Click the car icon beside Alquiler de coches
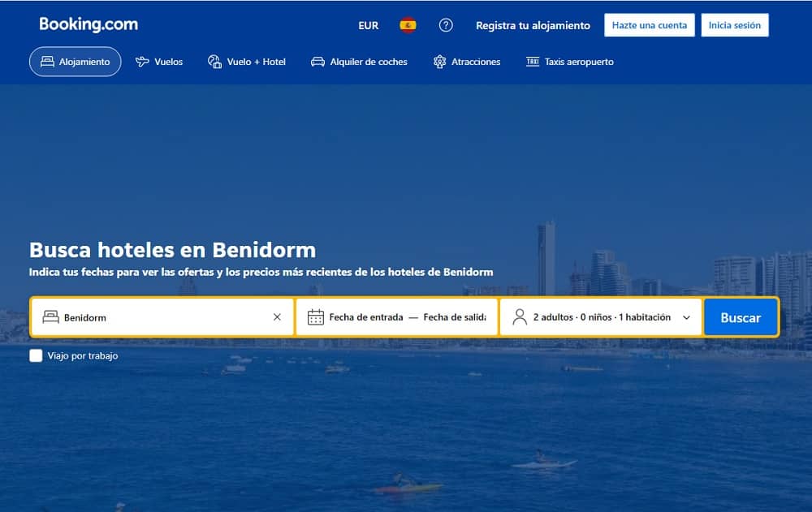The image size is (812, 512). (x=317, y=62)
